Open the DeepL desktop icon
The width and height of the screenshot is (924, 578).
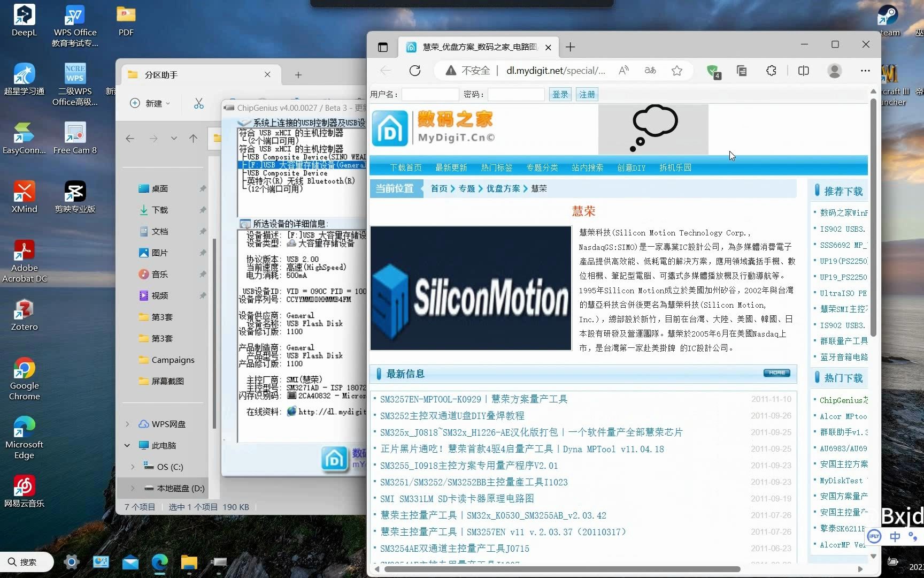coord(24,20)
